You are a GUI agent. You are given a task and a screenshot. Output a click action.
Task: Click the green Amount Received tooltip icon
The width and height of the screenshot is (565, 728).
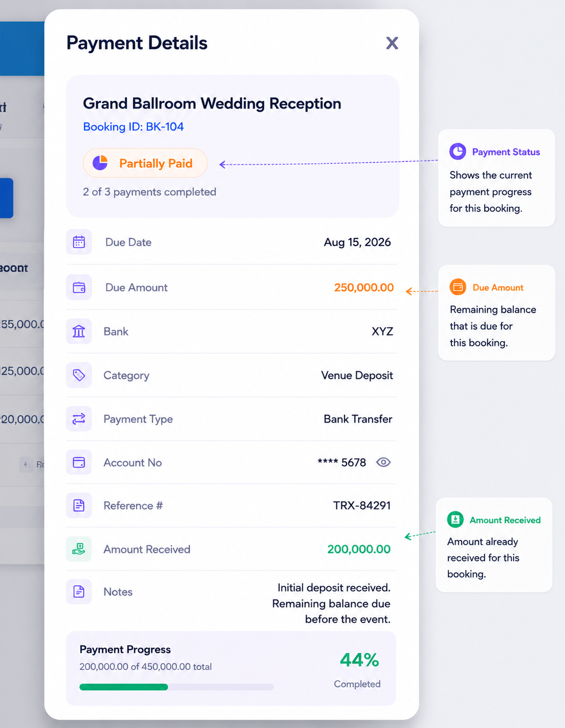[x=455, y=520]
